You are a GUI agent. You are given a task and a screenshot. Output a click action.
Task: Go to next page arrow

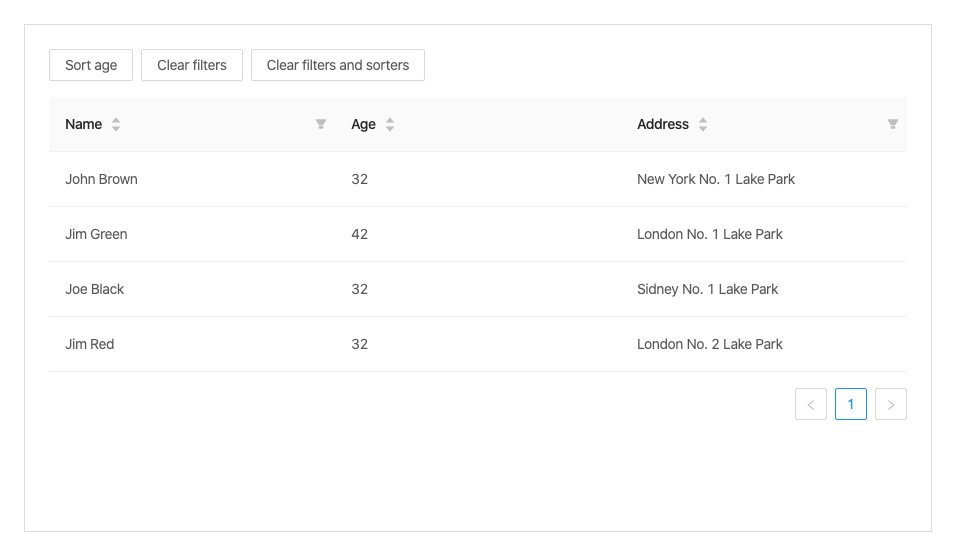coord(891,404)
